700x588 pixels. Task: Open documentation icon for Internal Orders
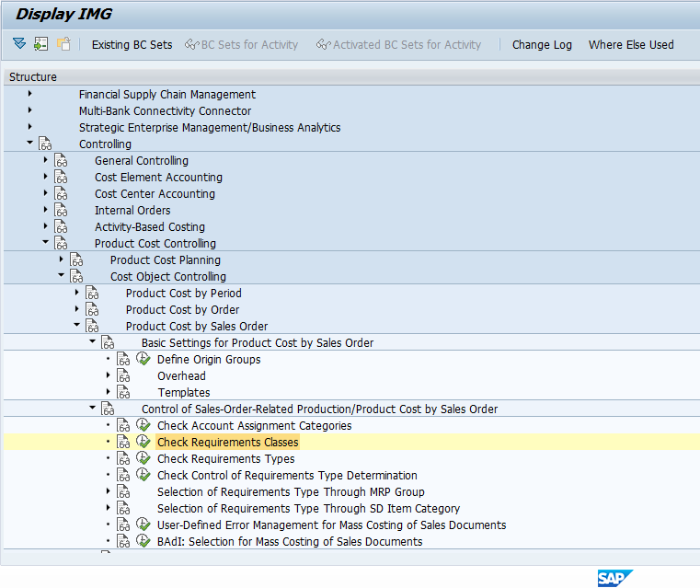[x=61, y=210]
